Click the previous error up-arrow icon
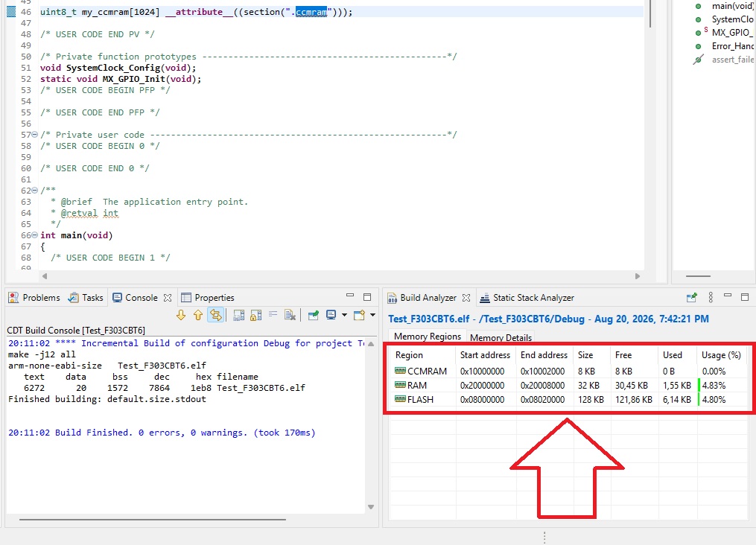This screenshot has height=545, width=756. [x=198, y=315]
